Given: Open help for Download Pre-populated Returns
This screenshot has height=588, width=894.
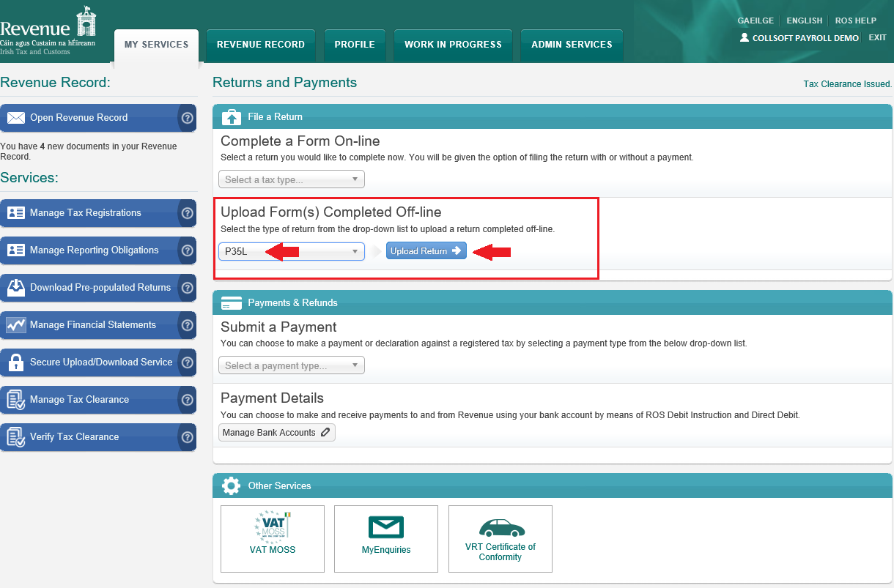Looking at the screenshot, I should pos(187,288).
